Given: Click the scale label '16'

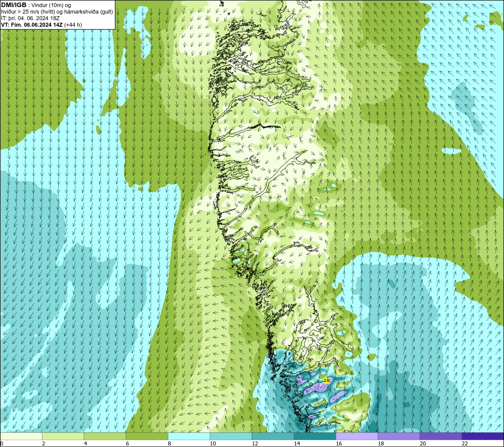Looking at the screenshot, I should [339, 443].
